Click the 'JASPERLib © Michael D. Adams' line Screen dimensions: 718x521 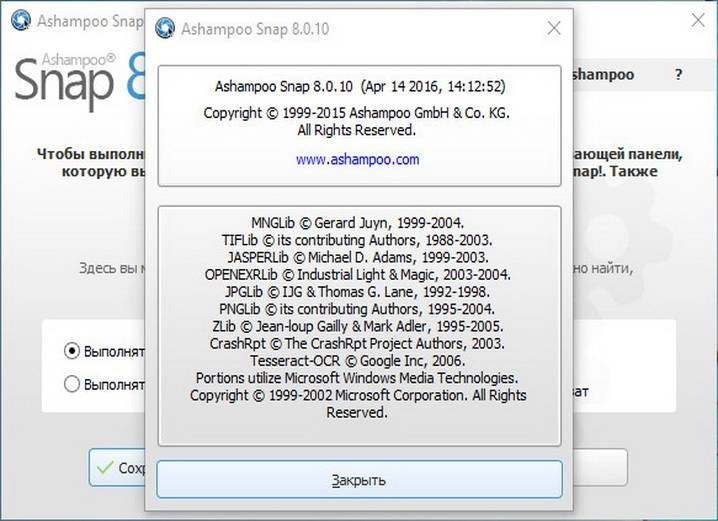[358, 257]
